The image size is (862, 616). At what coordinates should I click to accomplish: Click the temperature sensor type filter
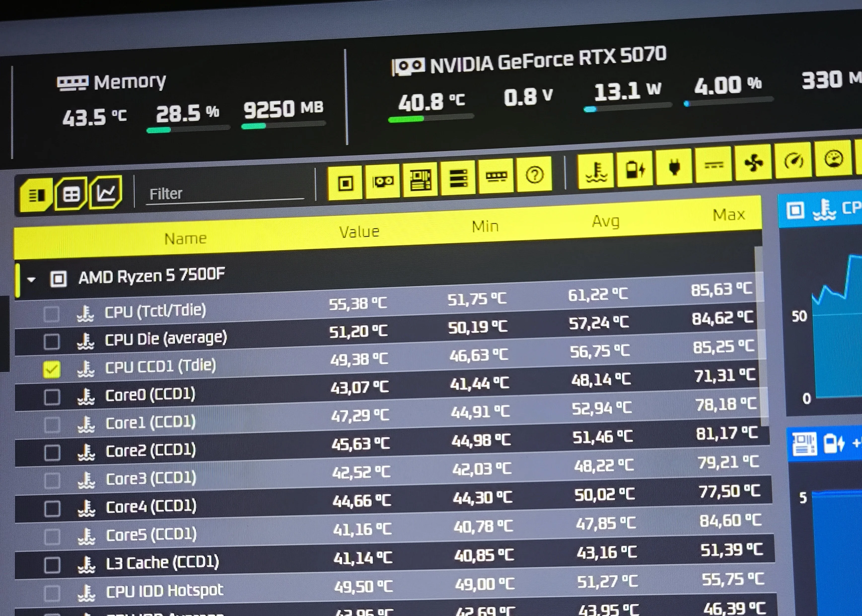596,170
